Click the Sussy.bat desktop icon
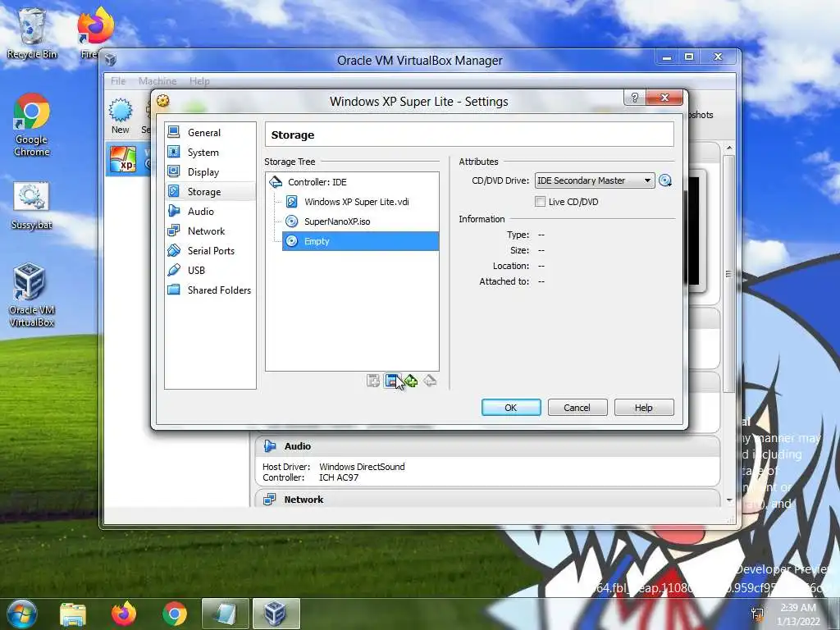 pyautogui.click(x=32, y=206)
